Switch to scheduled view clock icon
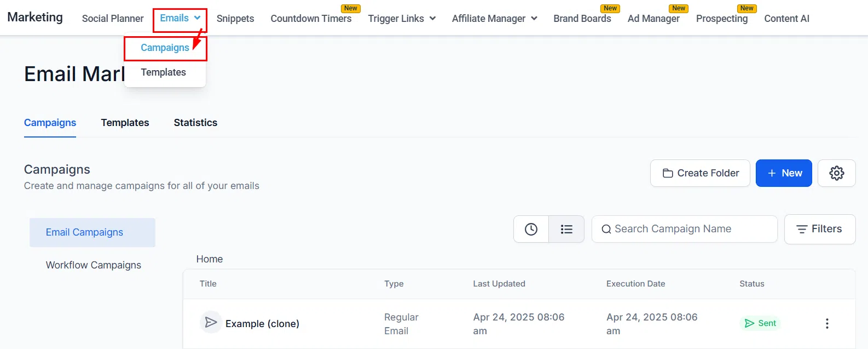Image resolution: width=868 pixels, height=349 pixels. pos(531,229)
